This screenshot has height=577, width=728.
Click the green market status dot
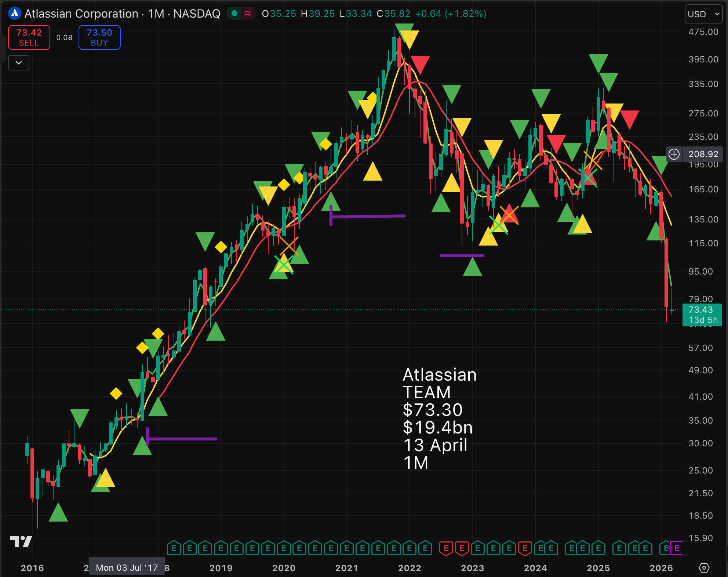[x=234, y=14]
